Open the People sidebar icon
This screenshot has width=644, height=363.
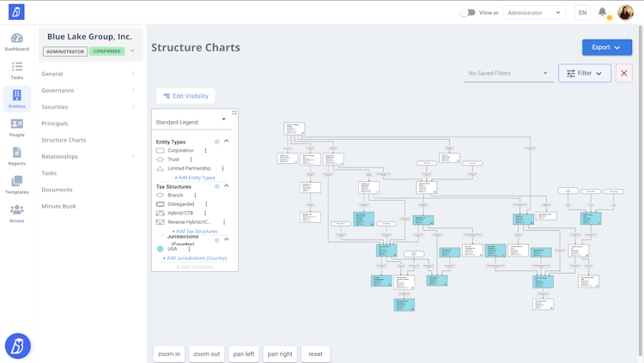pyautogui.click(x=16, y=128)
